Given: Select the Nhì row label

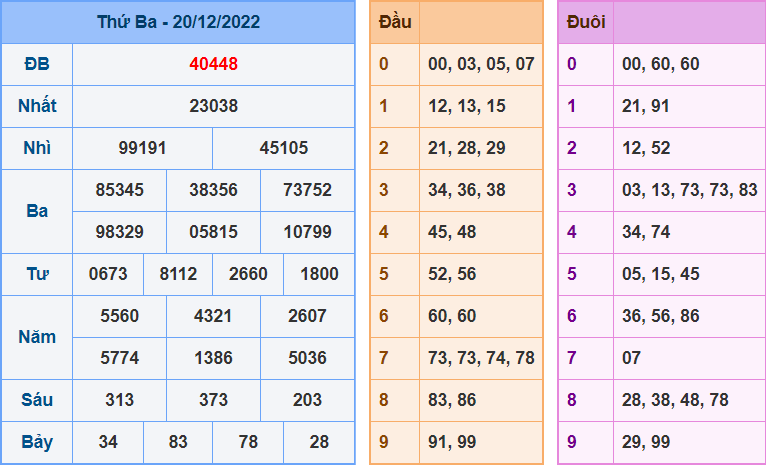Looking at the screenshot, I should [37, 148].
